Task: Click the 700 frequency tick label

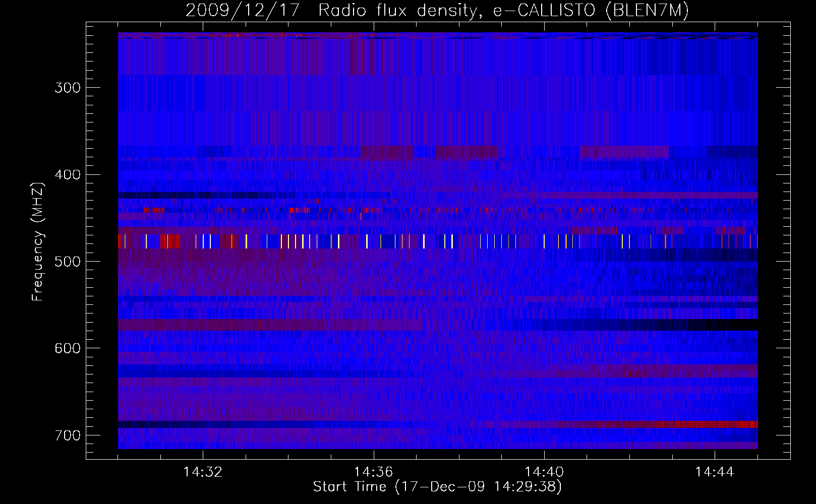Action: point(68,435)
